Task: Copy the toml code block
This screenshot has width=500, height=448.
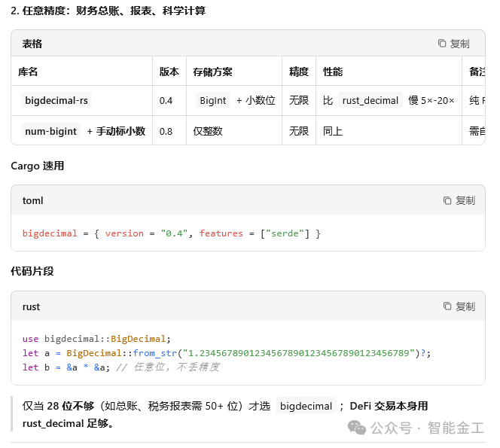Action: [x=459, y=200]
